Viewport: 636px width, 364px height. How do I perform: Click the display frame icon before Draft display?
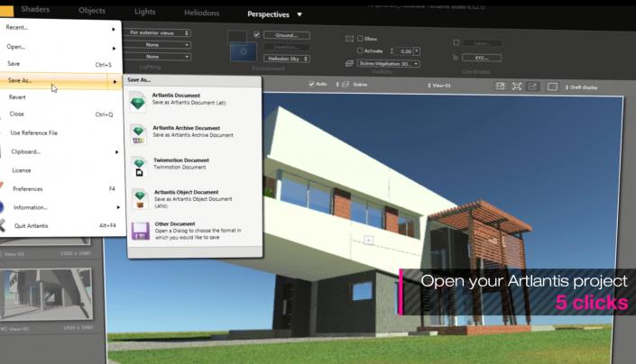pyautogui.click(x=551, y=86)
